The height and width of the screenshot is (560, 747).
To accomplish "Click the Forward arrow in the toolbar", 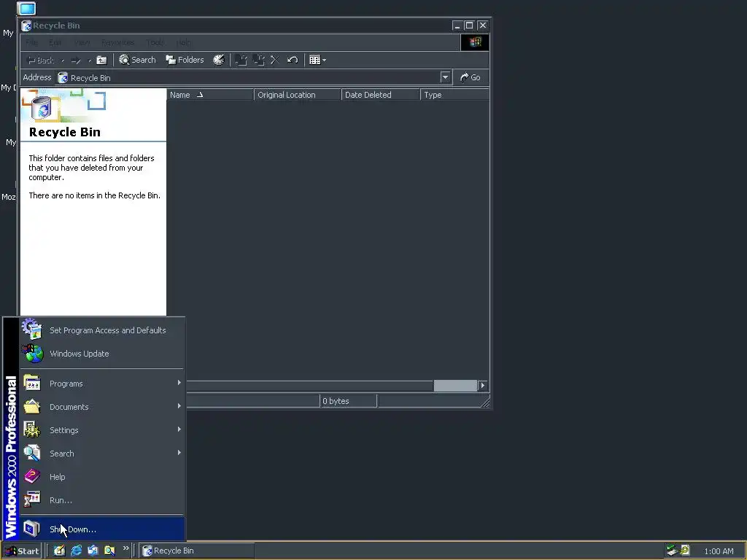I will pyautogui.click(x=75, y=61).
